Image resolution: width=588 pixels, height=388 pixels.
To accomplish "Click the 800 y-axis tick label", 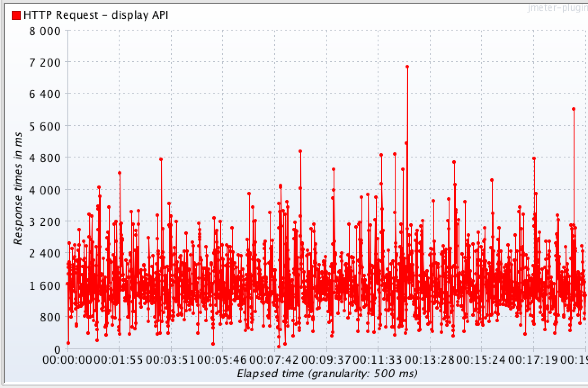I will click(x=51, y=317).
